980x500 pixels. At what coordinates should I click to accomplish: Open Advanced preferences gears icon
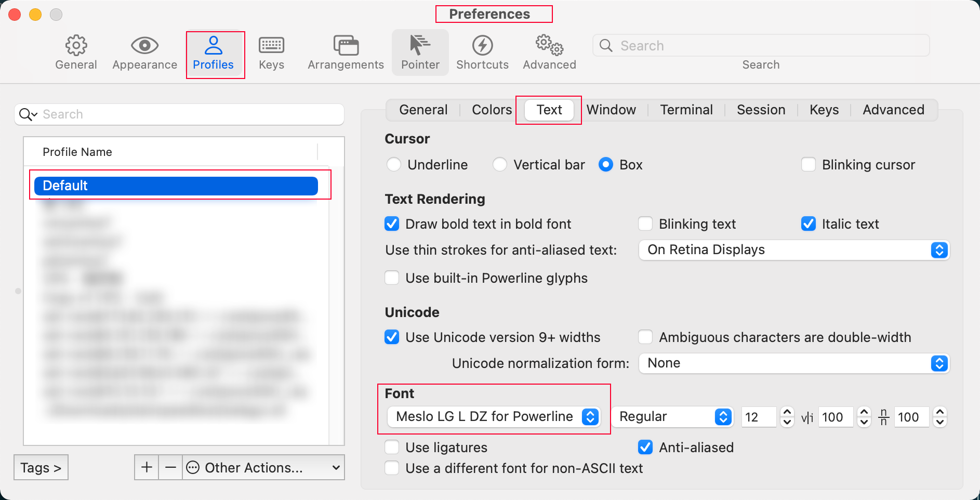tap(549, 46)
